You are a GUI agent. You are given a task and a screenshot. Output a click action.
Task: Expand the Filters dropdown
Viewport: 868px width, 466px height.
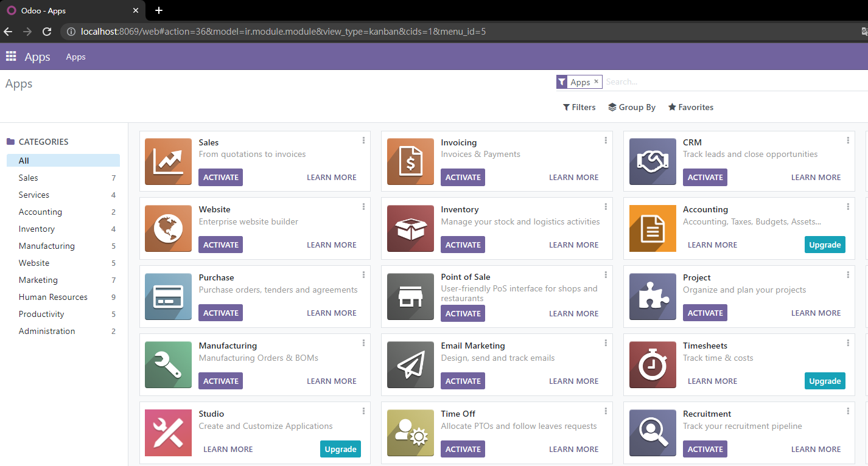(x=579, y=107)
